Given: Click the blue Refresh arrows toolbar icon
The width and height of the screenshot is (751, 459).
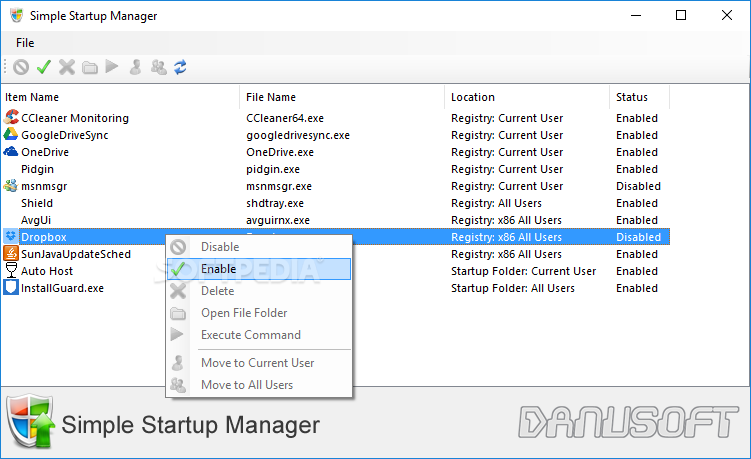Looking at the screenshot, I should [181, 67].
